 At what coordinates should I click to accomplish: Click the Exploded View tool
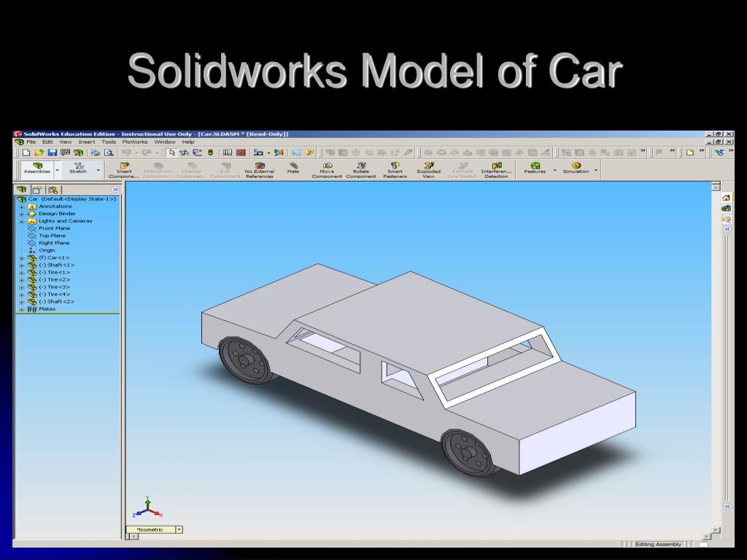point(428,171)
